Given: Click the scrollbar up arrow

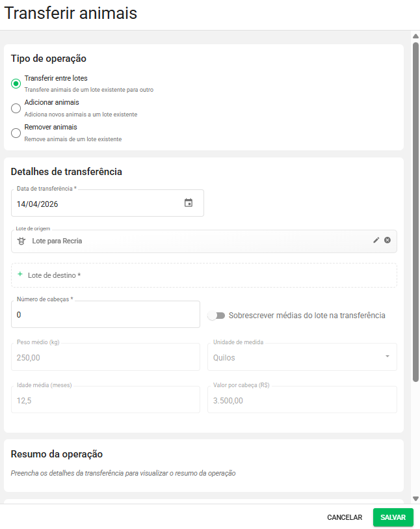Looking at the screenshot, I should (415, 36).
